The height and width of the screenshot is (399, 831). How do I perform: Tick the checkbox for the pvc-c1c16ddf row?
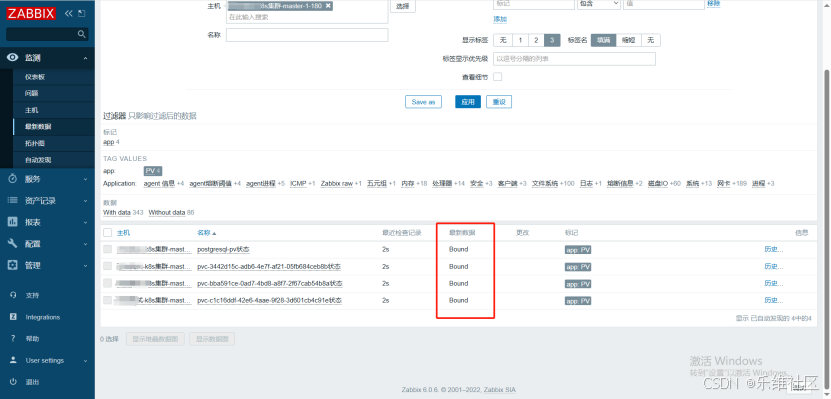pyautogui.click(x=108, y=300)
